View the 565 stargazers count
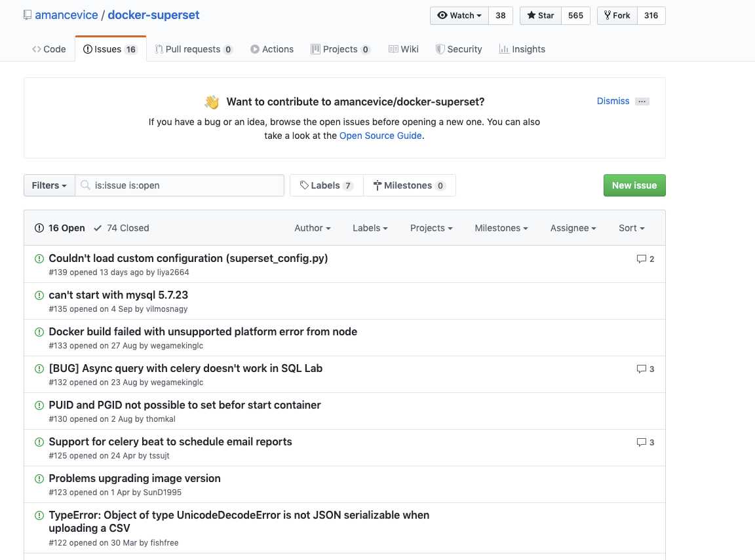 click(x=575, y=16)
